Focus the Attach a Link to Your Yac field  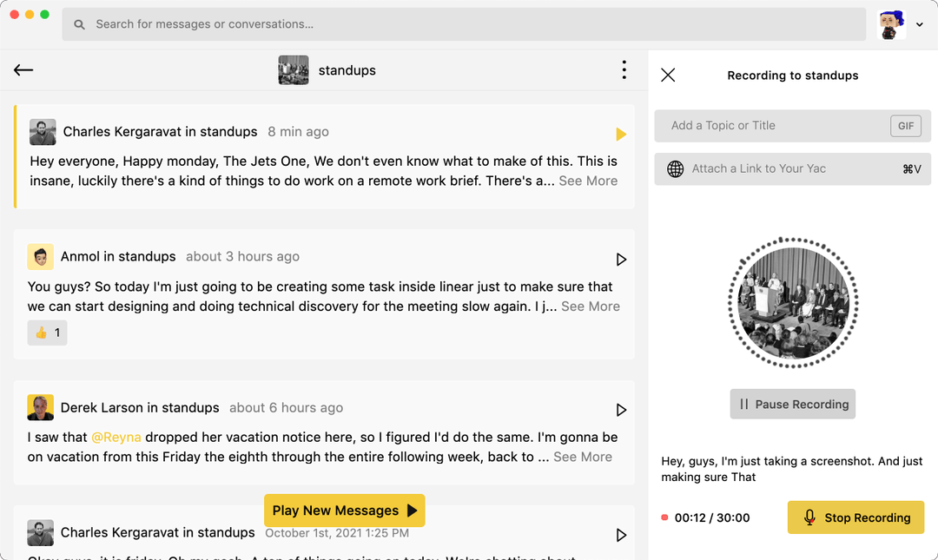[793, 168]
